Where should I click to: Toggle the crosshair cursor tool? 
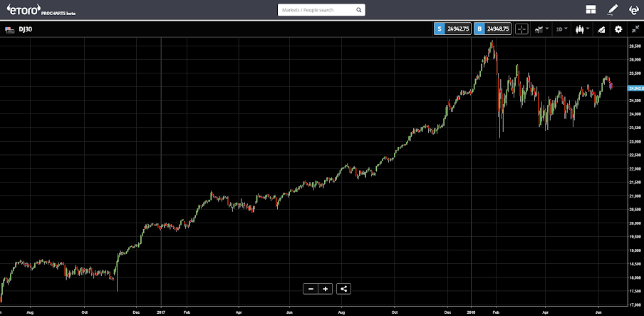(x=521, y=29)
